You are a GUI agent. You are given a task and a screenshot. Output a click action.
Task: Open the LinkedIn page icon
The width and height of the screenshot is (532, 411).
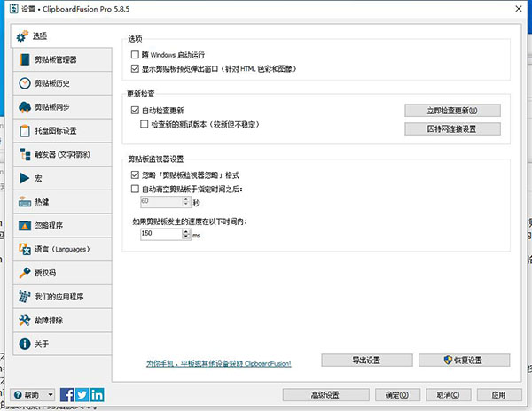pos(97,395)
